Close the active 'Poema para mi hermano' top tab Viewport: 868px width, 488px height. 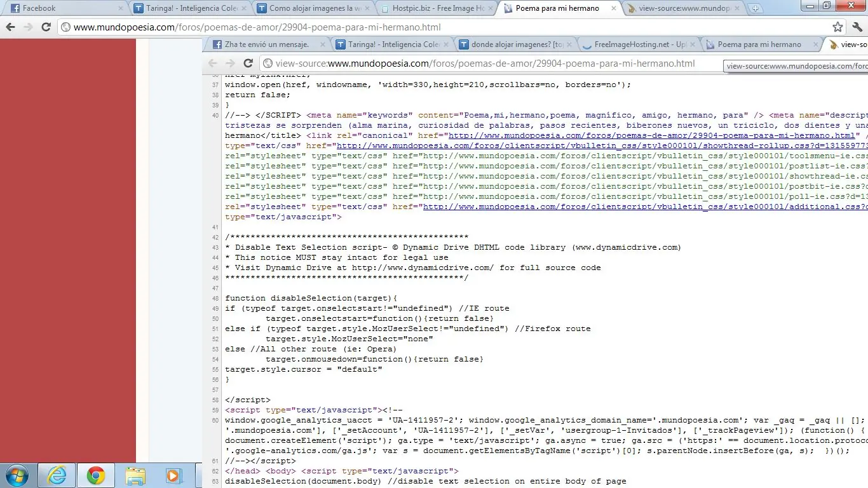tap(613, 9)
